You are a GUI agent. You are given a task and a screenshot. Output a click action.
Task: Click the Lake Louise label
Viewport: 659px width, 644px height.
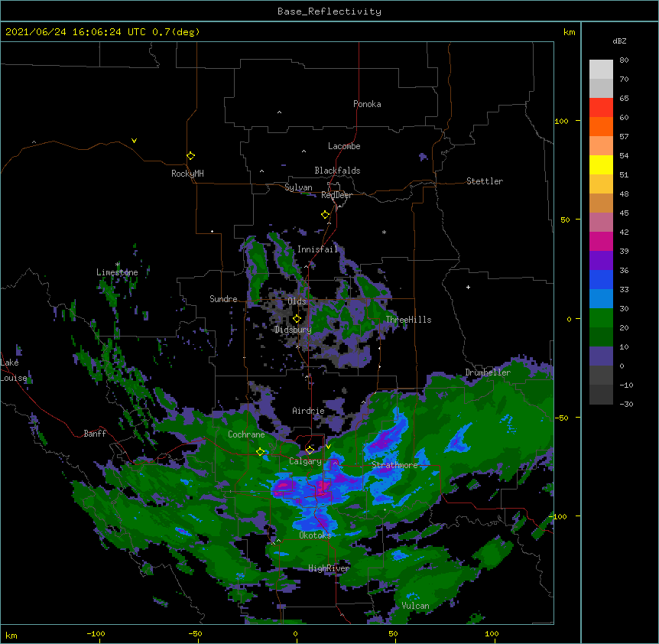pos(14,370)
